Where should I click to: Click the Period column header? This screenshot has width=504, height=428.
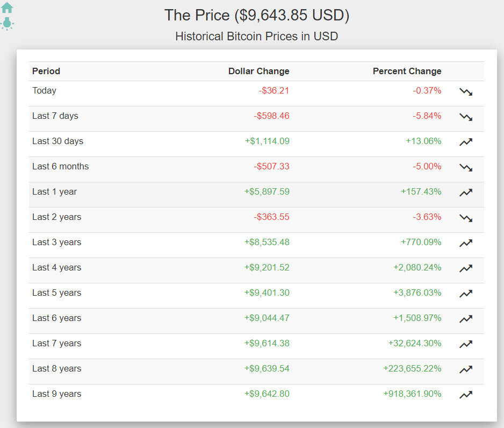[46, 71]
